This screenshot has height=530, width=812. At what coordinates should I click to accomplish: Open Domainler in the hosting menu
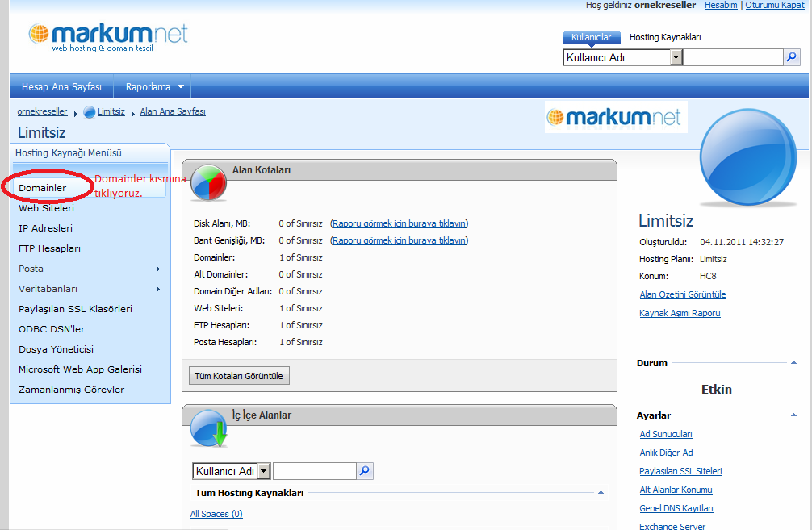click(x=43, y=188)
